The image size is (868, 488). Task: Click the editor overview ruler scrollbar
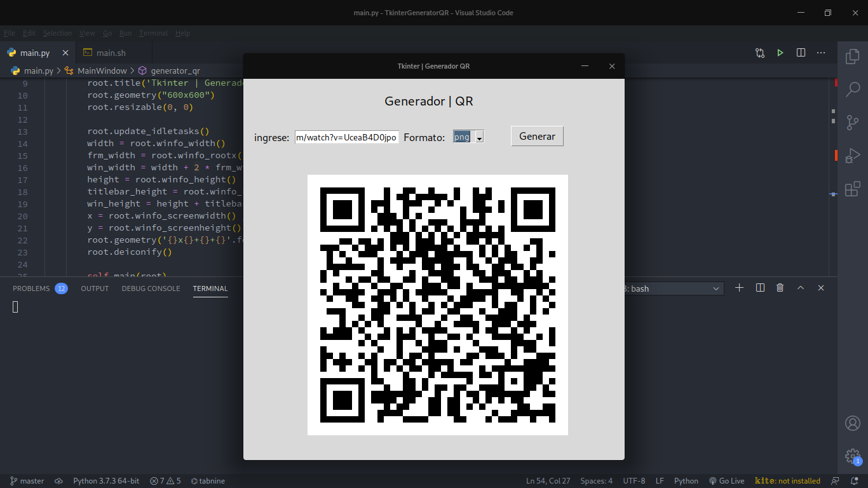click(x=834, y=177)
